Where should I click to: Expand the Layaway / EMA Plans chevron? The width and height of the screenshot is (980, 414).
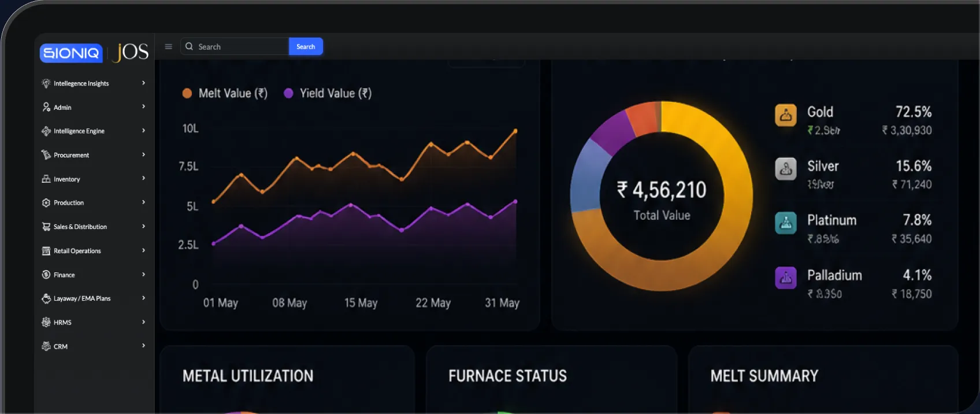[x=143, y=298]
